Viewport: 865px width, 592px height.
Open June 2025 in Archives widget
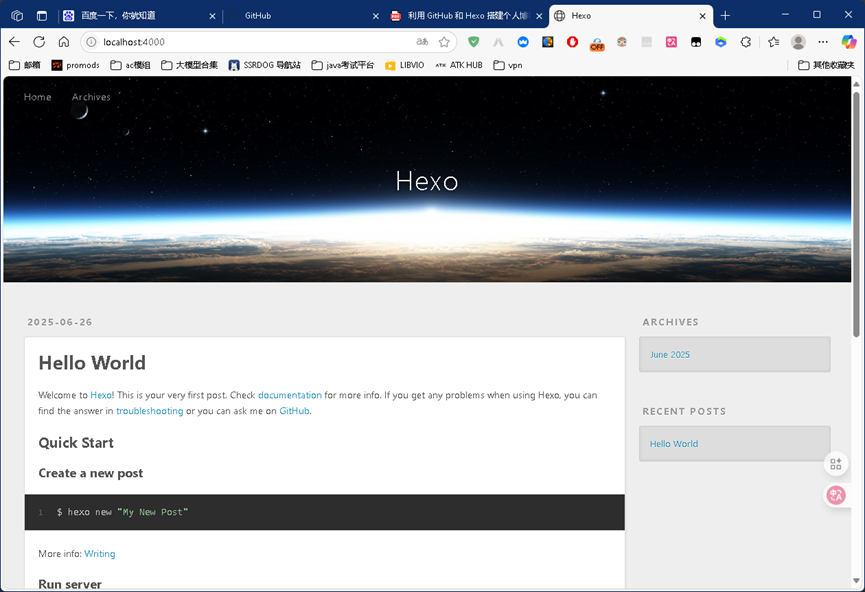pyautogui.click(x=670, y=355)
